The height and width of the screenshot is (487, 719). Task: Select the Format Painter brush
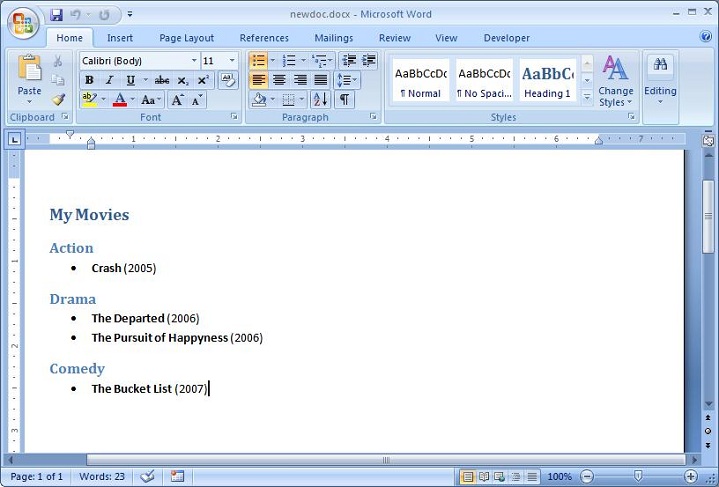coord(58,99)
